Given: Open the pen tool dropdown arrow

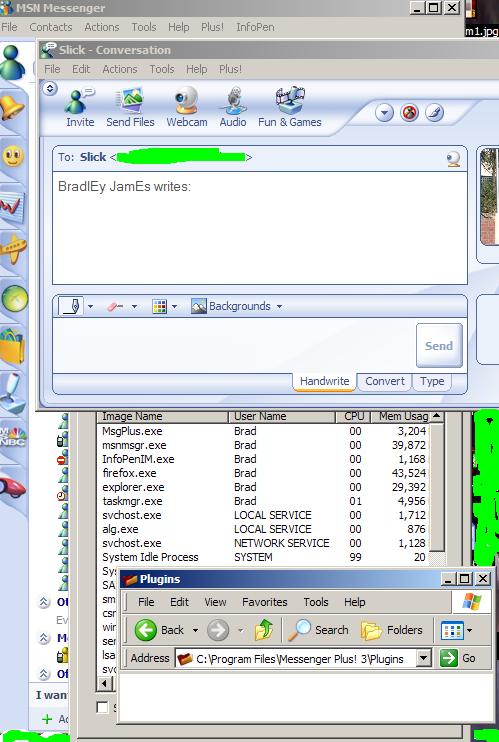Looking at the screenshot, I should click(x=90, y=307).
